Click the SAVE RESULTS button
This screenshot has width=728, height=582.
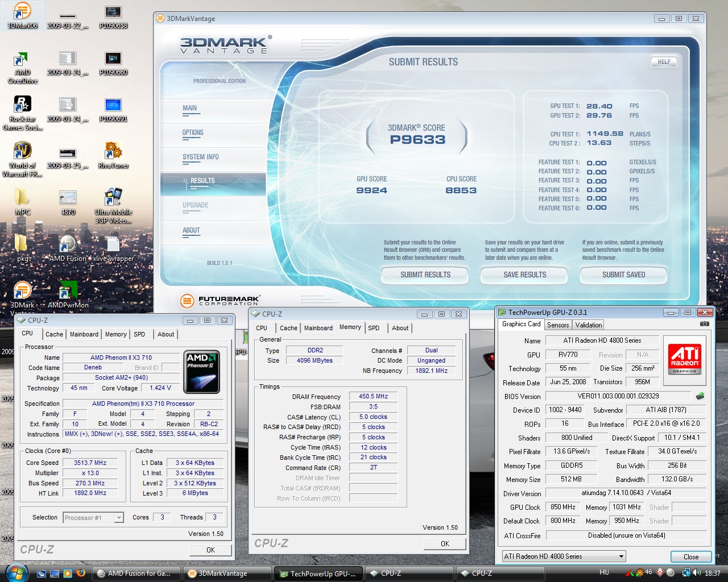tap(524, 275)
